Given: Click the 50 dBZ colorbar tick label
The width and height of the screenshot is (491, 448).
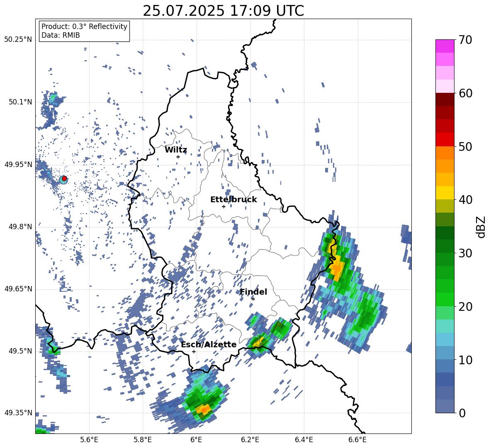Looking at the screenshot, I should (465, 147).
